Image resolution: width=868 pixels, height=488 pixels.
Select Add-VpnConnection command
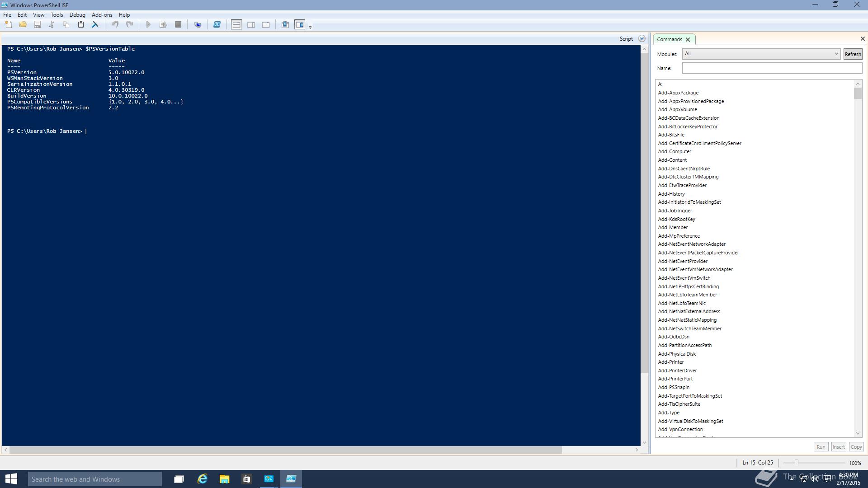680,429
